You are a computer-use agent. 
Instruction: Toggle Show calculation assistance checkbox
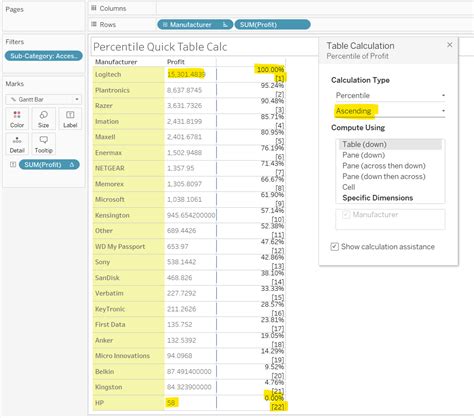point(334,247)
